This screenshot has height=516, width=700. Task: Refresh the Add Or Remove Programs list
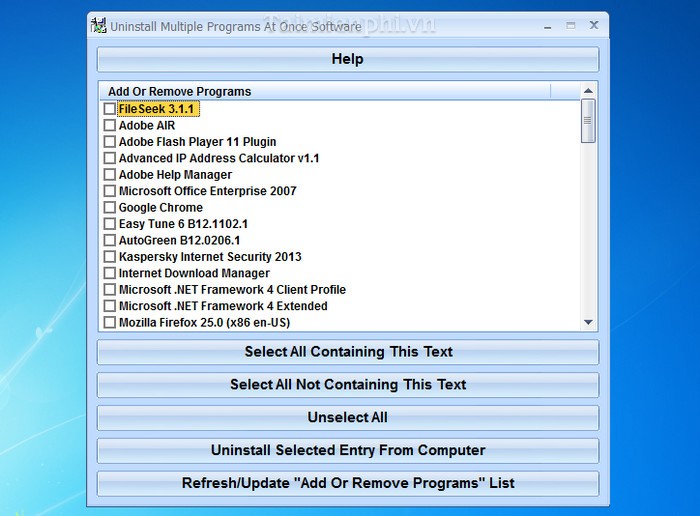click(348, 483)
